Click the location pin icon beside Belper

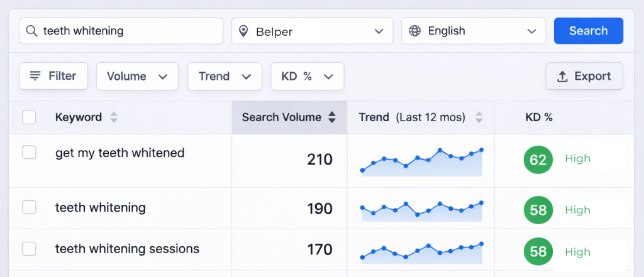pyautogui.click(x=244, y=31)
